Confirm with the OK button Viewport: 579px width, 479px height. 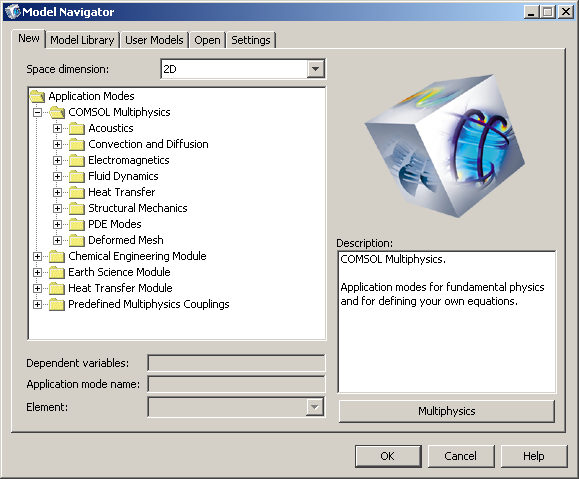pyautogui.click(x=388, y=456)
